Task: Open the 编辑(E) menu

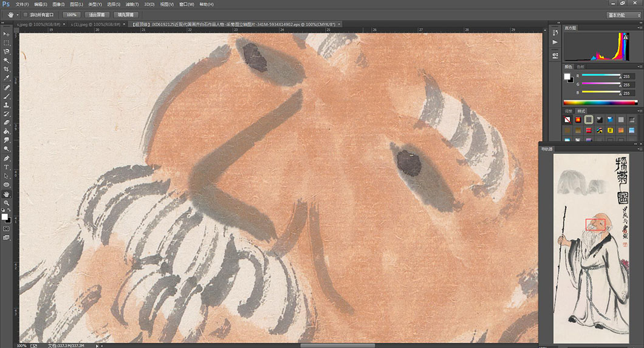Action: point(40,4)
